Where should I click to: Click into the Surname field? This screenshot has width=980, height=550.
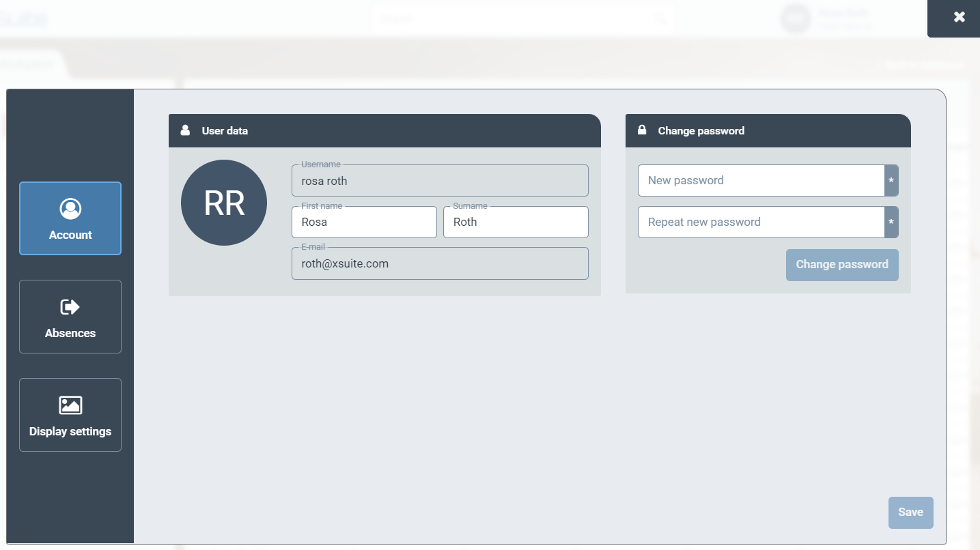[516, 222]
